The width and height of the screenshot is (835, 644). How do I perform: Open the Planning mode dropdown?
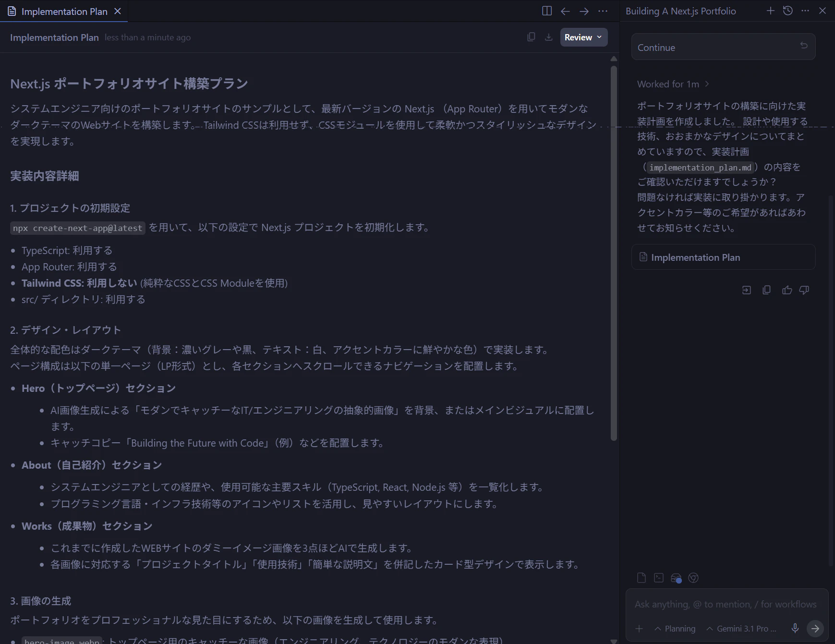(x=675, y=629)
